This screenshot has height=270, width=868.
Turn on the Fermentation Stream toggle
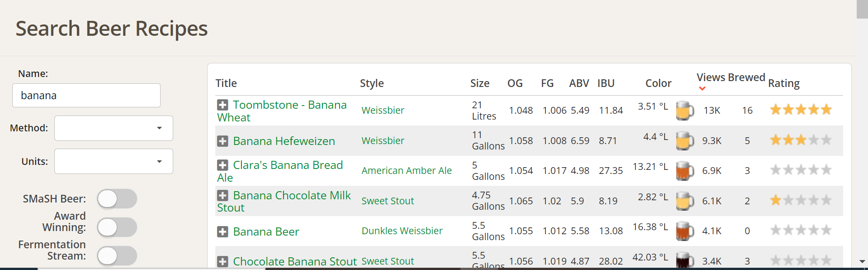click(x=117, y=256)
